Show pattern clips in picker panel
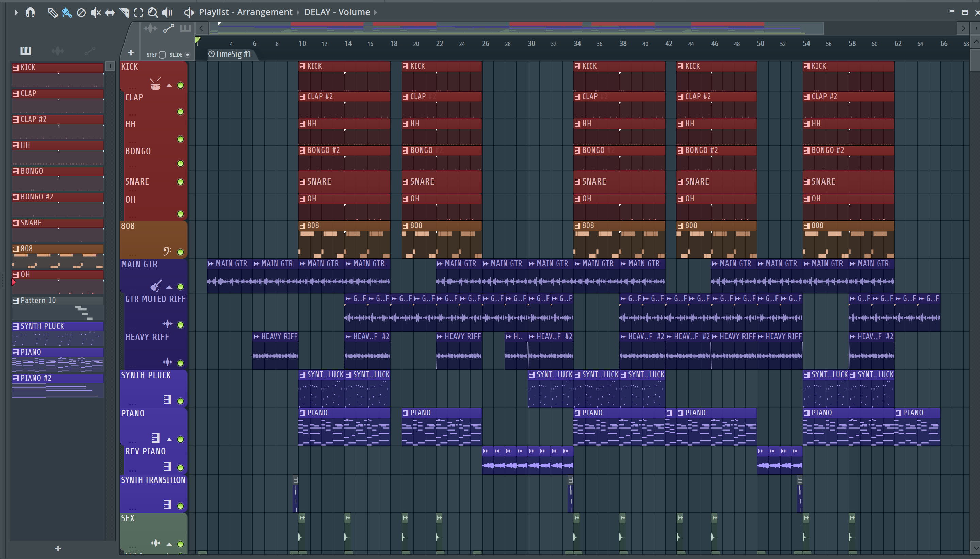 click(x=26, y=51)
